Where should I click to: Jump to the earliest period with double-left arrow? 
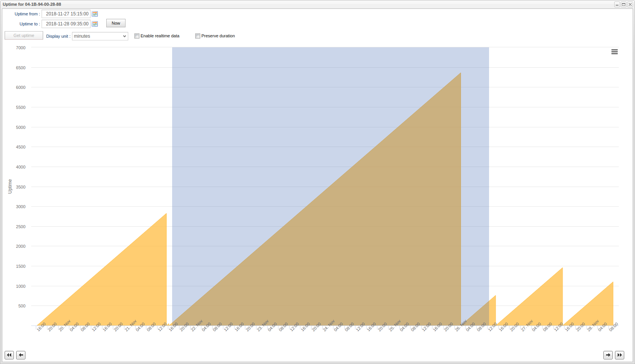[9, 355]
